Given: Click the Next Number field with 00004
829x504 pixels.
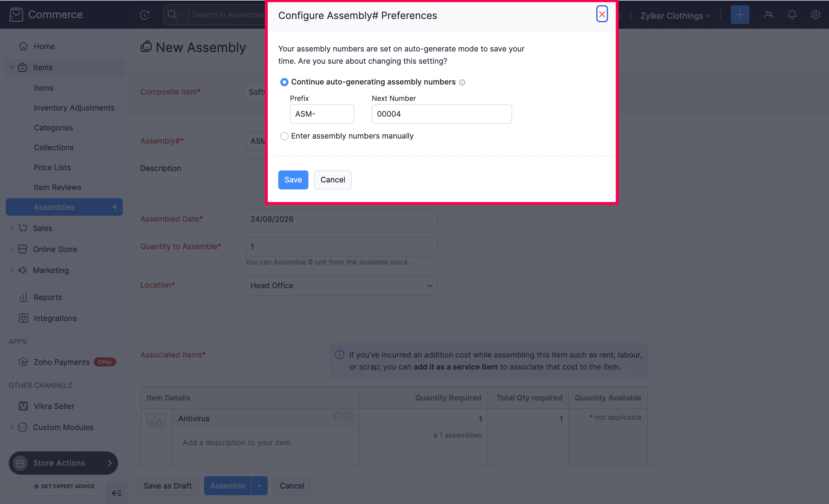Looking at the screenshot, I should tap(441, 114).
